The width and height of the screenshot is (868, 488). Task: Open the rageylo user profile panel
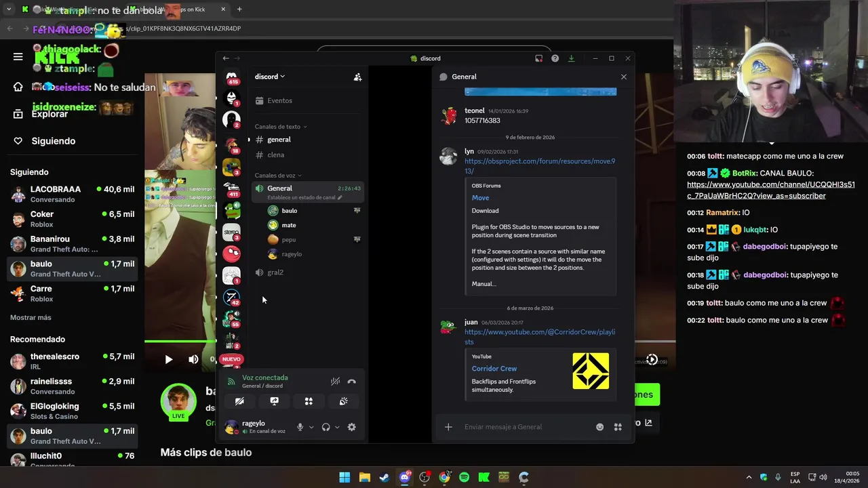tap(258, 427)
